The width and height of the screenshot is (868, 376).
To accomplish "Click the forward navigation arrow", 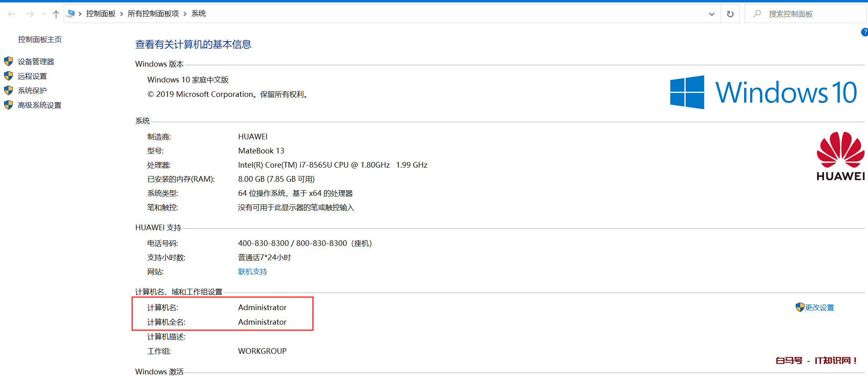I will (29, 13).
